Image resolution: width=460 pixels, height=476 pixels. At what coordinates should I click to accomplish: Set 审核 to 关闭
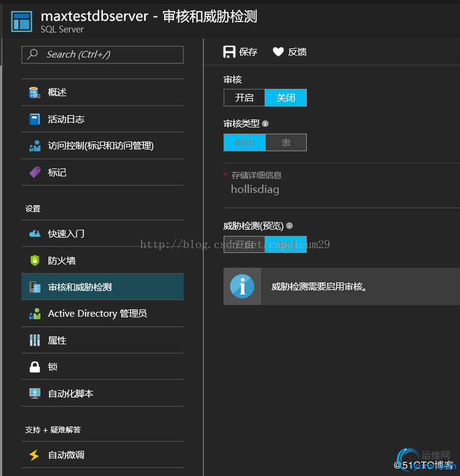(286, 98)
